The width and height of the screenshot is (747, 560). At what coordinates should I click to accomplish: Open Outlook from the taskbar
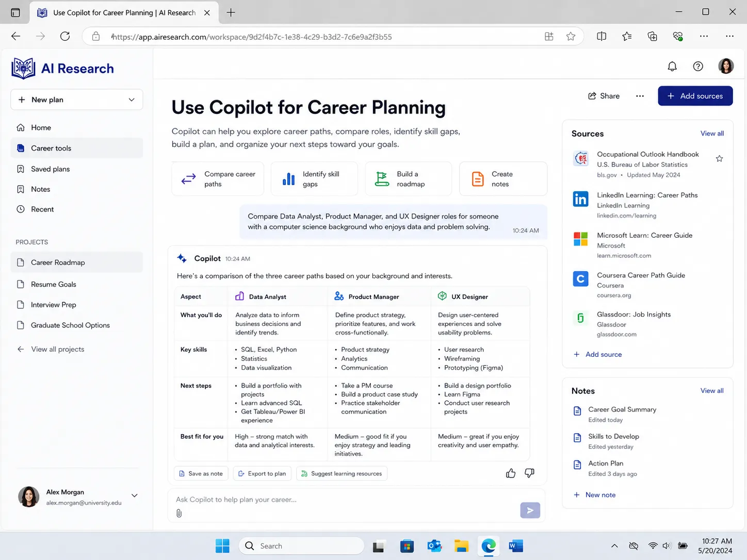tap(434, 546)
